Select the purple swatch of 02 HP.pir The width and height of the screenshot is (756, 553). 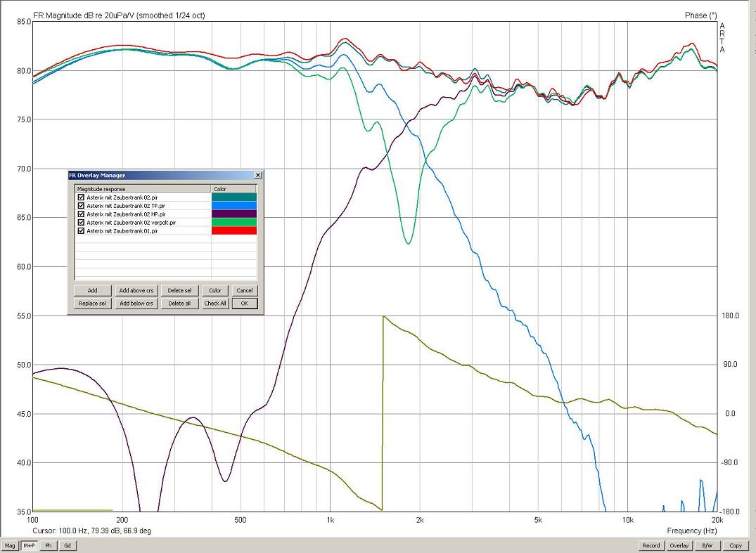[233, 214]
